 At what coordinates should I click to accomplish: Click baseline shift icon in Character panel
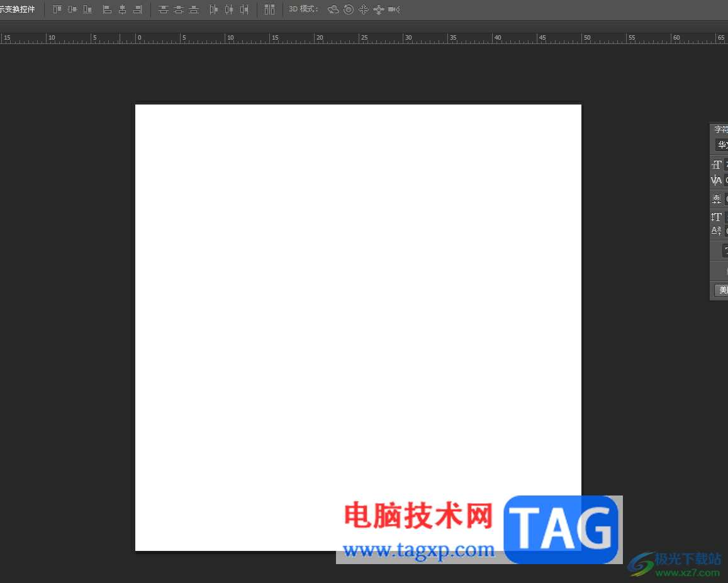pyautogui.click(x=717, y=230)
